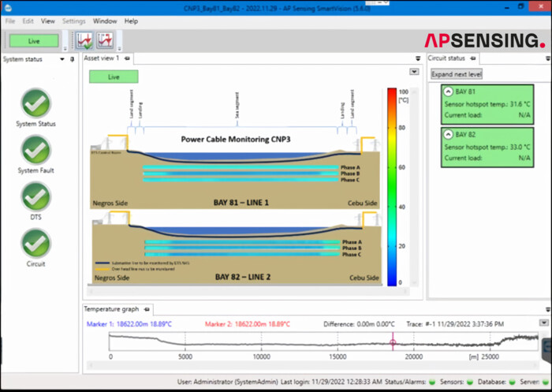Open the Asset view options dropdown arrow

(414, 72)
